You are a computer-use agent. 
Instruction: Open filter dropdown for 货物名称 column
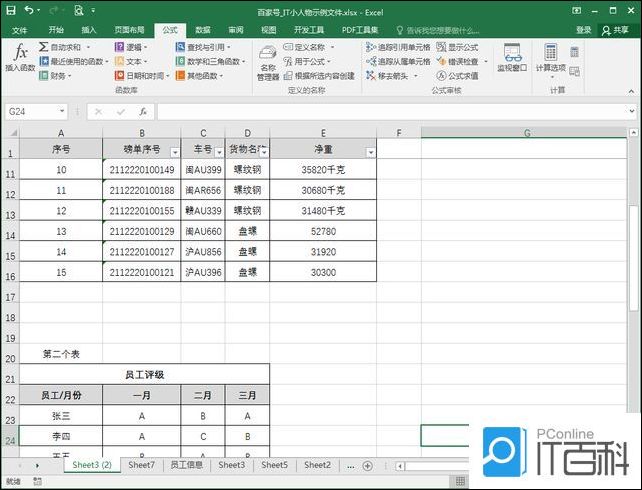point(264,152)
